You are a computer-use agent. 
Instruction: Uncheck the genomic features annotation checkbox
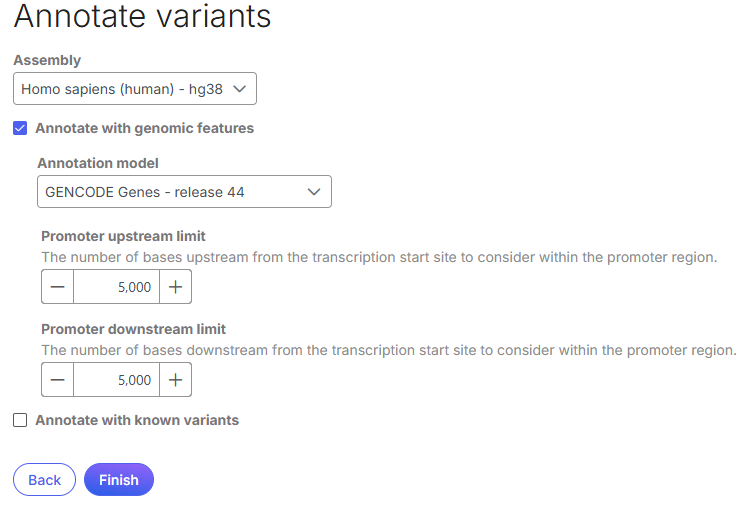[x=20, y=128]
